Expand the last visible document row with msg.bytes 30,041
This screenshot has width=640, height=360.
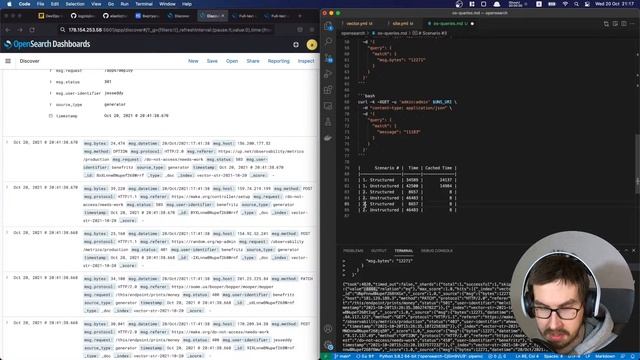7,322
